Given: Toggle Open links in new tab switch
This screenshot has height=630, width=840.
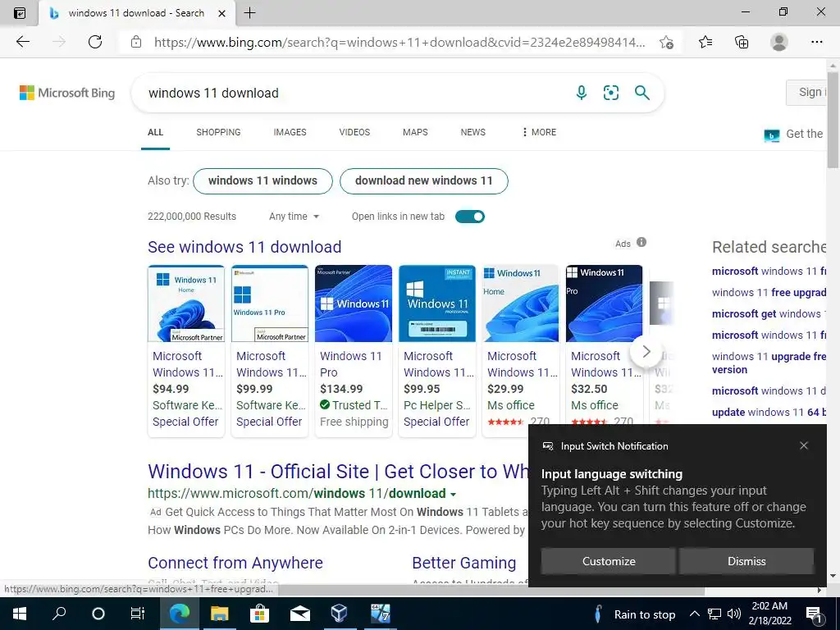Looking at the screenshot, I should tap(470, 217).
